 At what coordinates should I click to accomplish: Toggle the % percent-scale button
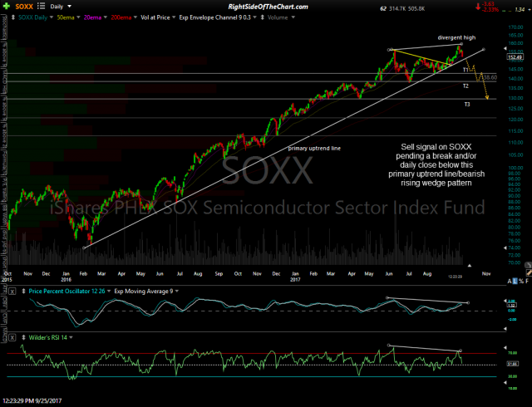521,282
